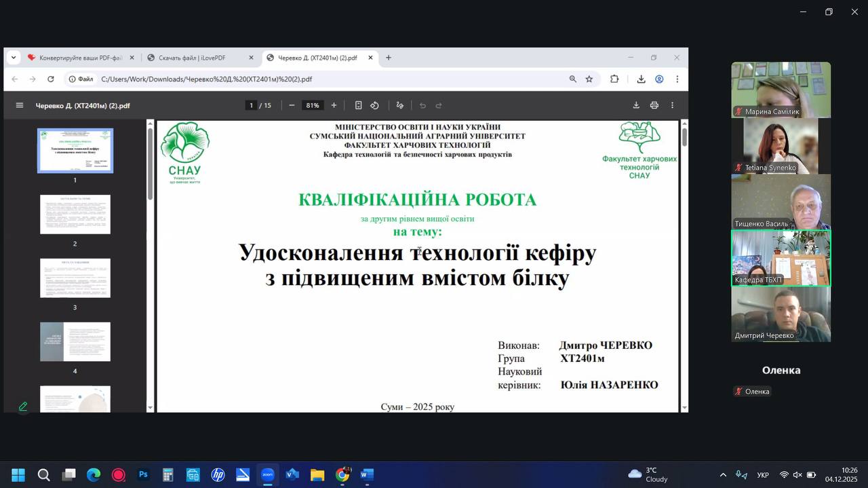Open PDF viewer more actions menu
The width and height of the screenshot is (868, 488).
point(672,105)
